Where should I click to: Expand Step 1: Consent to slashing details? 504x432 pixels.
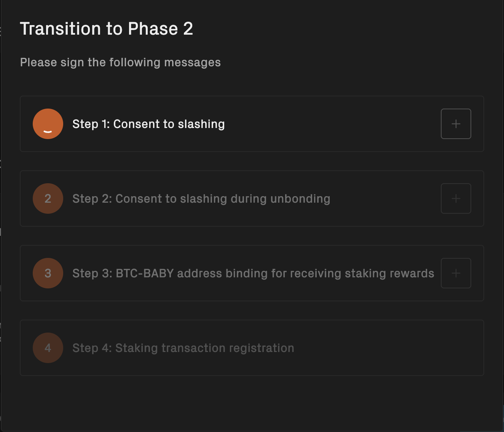[456, 124]
